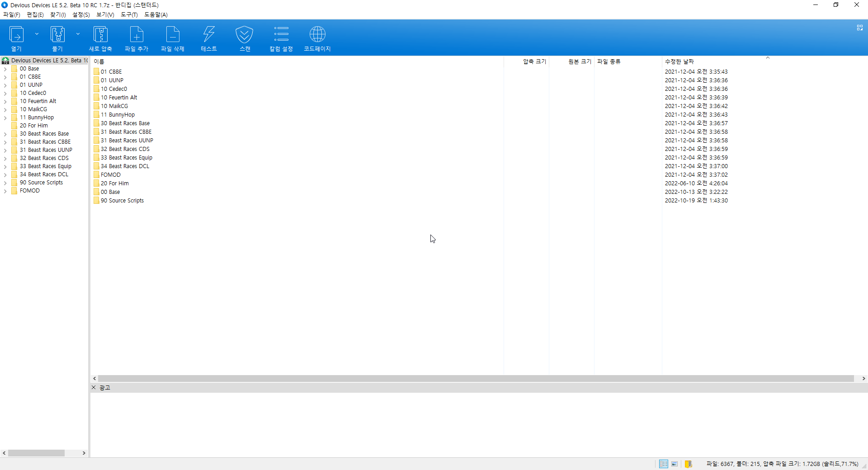Open the toolbar layout icon in the title bar
This screenshot has width=868, height=470.
point(859,28)
